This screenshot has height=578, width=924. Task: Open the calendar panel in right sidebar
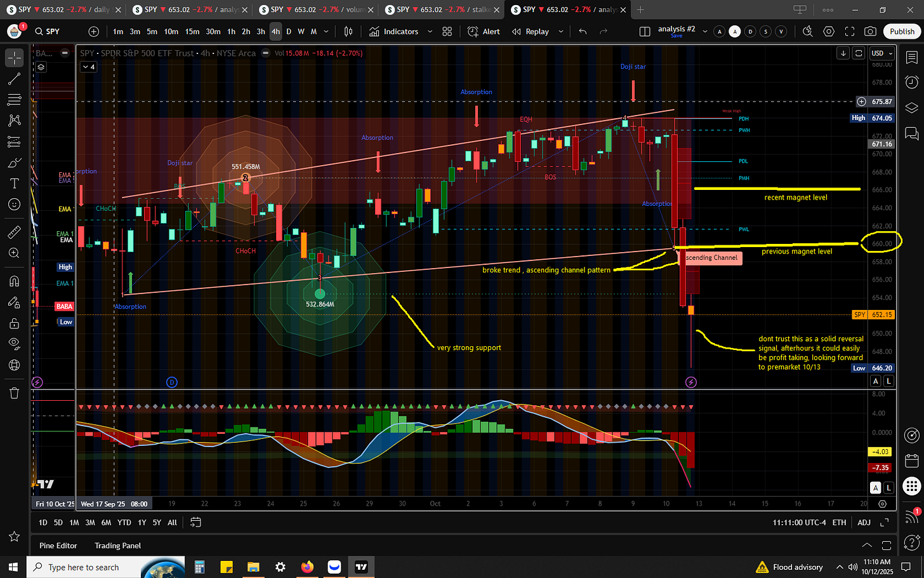coord(912,460)
